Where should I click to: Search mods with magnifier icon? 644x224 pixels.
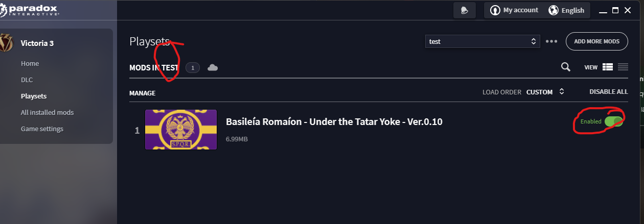tap(566, 67)
